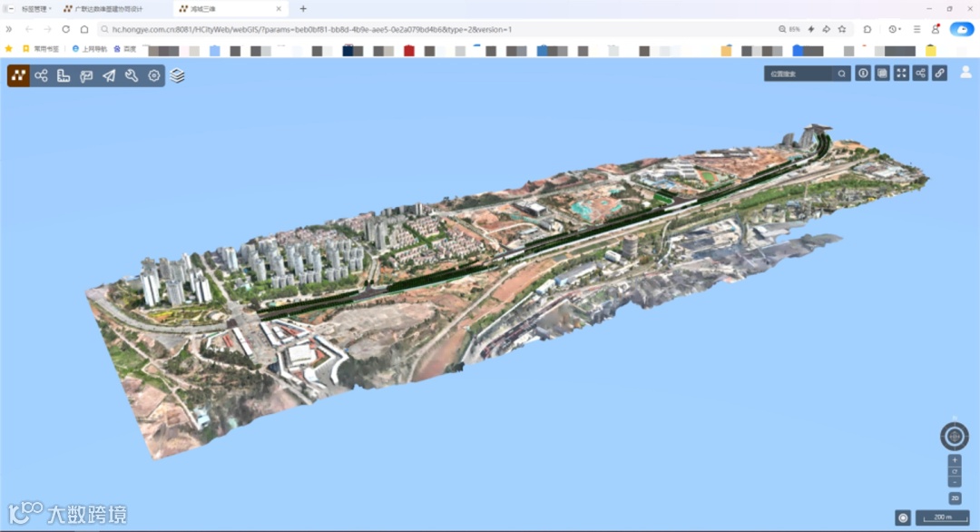Image resolution: width=980 pixels, height=532 pixels.
Task: Bookmark this page with the star icon
Action: pyautogui.click(x=842, y=29)
